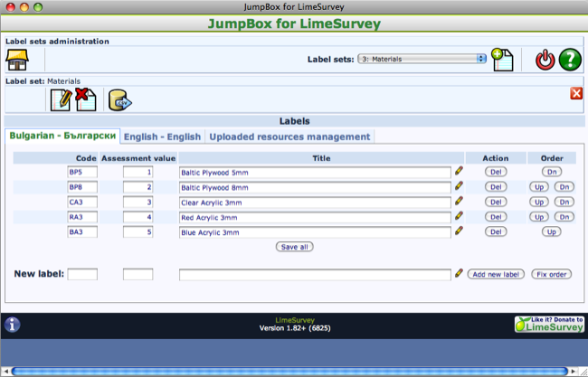This screenshot has width=588, height=377.
Task: Click assessment value field showing 4
Action: tap(138, 217)
